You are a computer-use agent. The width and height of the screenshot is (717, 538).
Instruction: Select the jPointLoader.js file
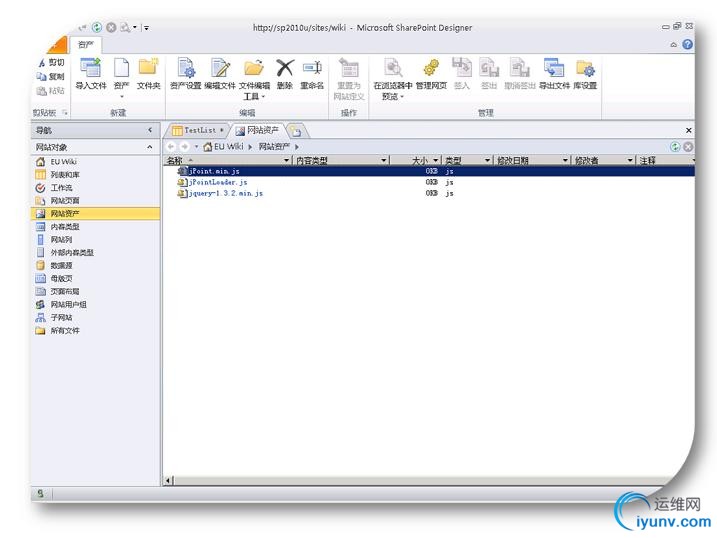(218, 182)
